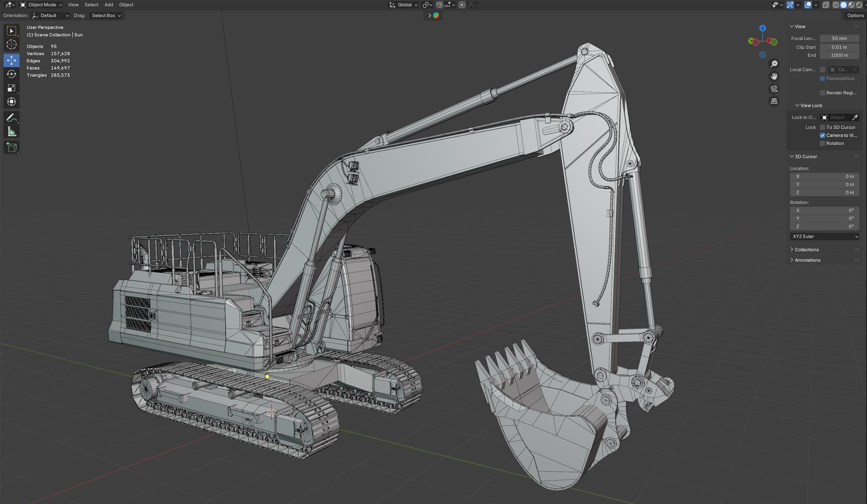Open the XYZ Euler rotation mode dropdown

825,237
